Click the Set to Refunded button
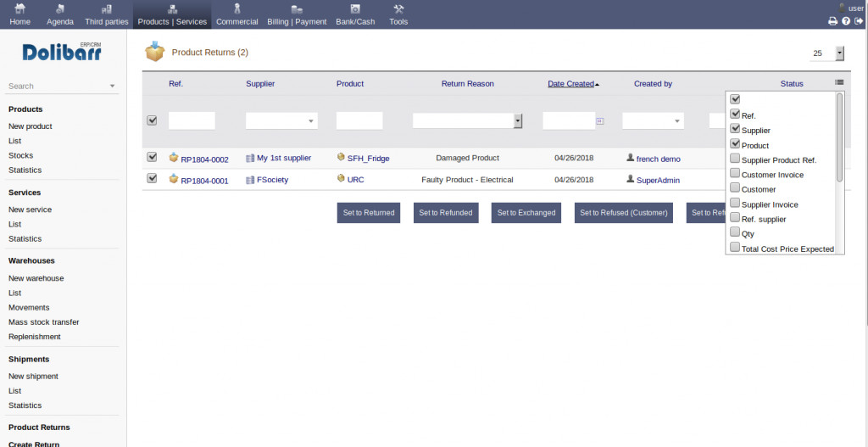 click(x=445, y=213)
